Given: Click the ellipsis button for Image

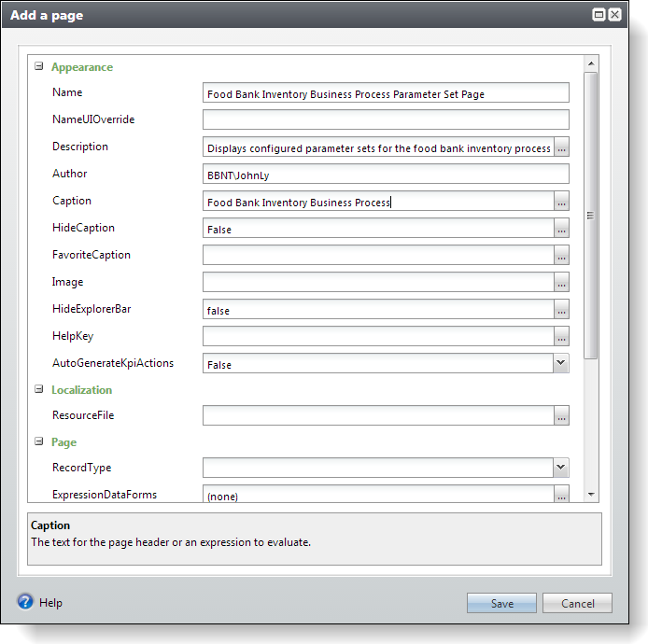Looking at the screenshot, I should pyautogui.click(x=561, y=282).
